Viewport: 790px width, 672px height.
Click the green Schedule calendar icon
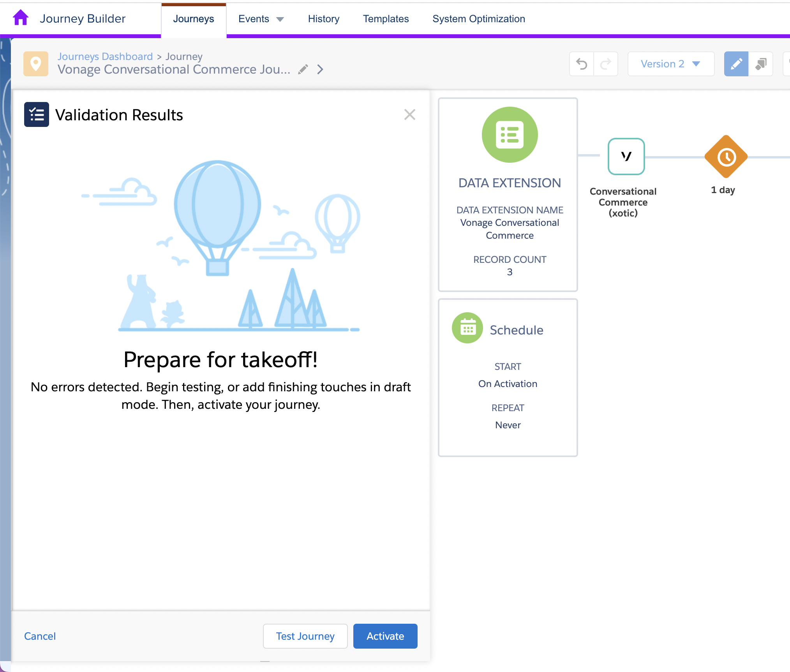tap(467, 328)
